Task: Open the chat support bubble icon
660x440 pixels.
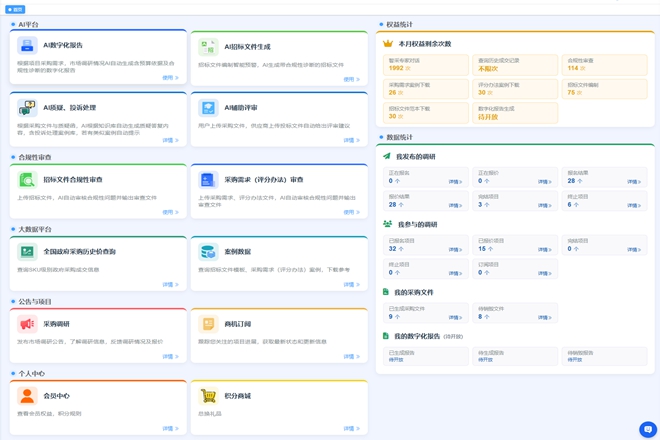Action: click(647, 429)
